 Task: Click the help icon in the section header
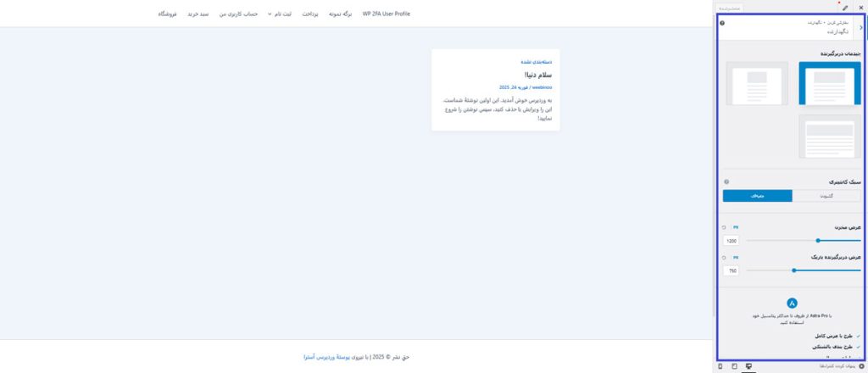722,23
